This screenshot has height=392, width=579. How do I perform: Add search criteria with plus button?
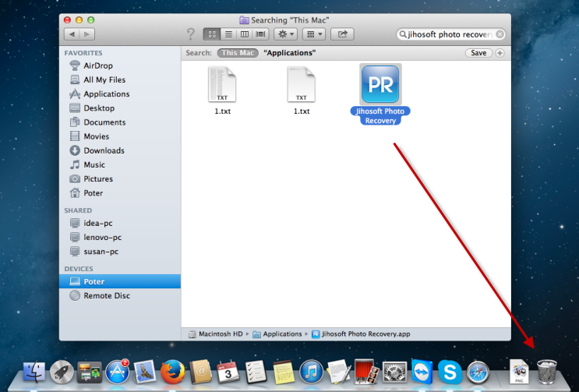pos(500,53)
